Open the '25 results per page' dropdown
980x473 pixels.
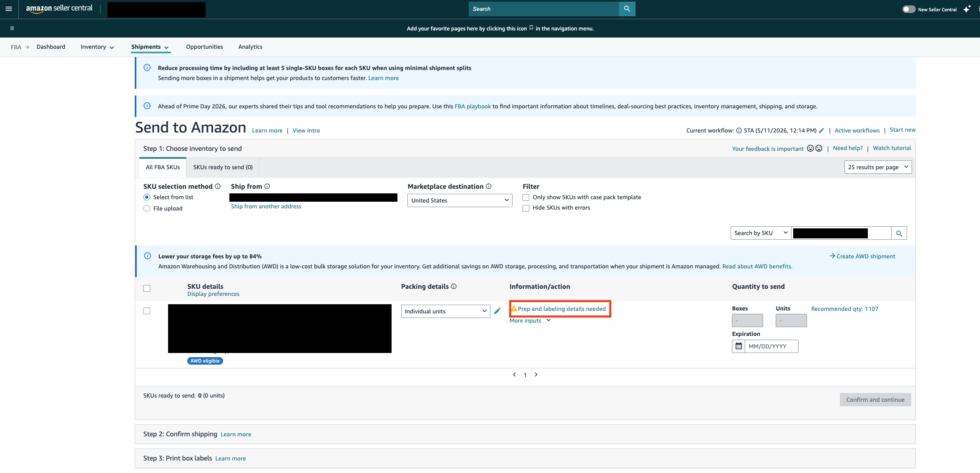point(878,167)
